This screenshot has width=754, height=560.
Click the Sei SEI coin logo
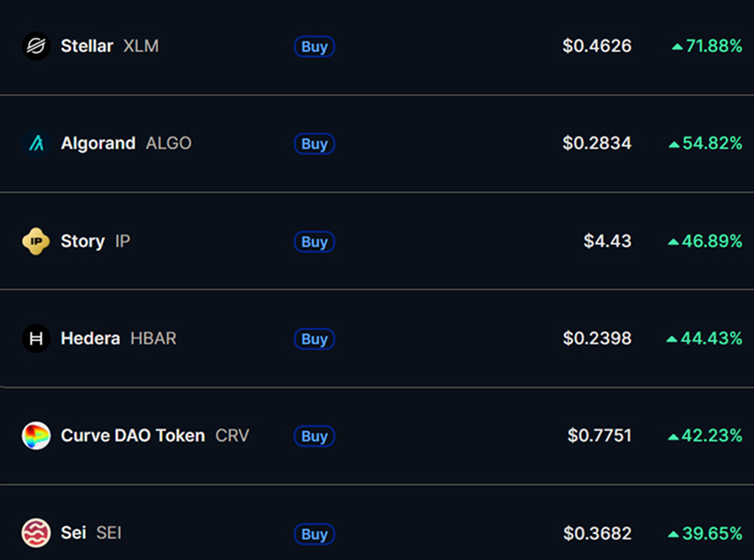click(x=36, y=533)
